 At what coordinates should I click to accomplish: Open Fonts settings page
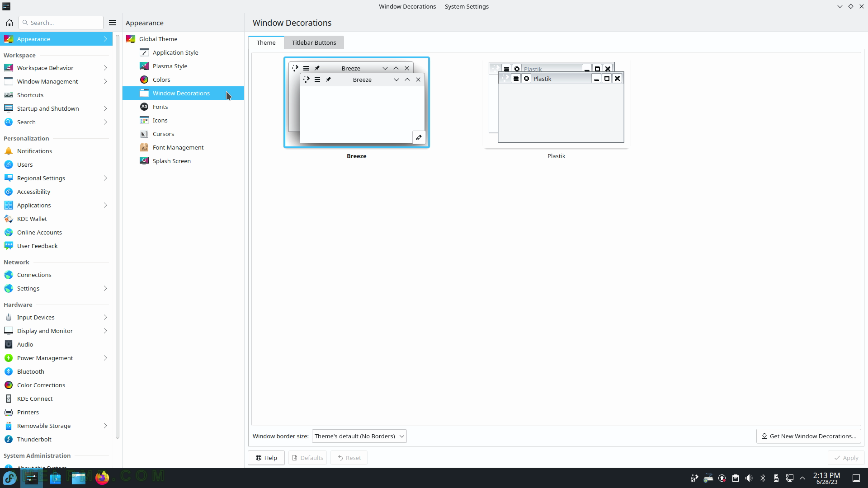coord(183,107)
